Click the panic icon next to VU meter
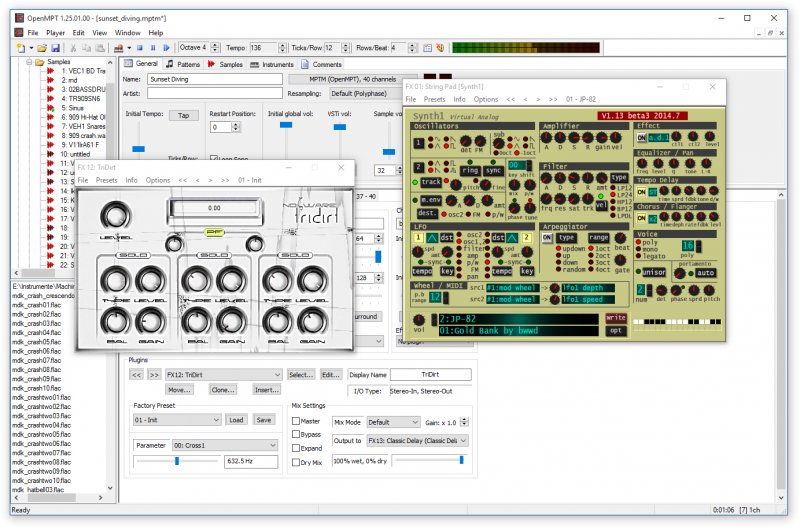The image size is (800, 528). tap(440, 48)
